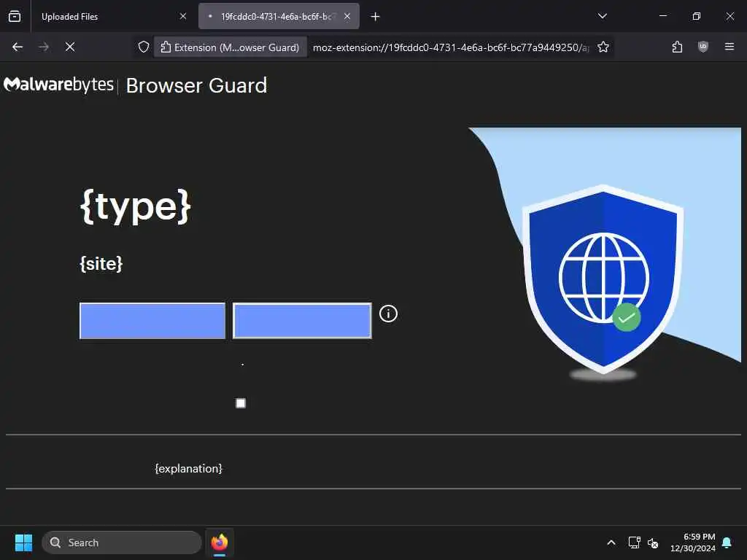Focus the moz-extension URL address field
The image size is (747, 560).
pyautogui.click(x=451, y=47)
